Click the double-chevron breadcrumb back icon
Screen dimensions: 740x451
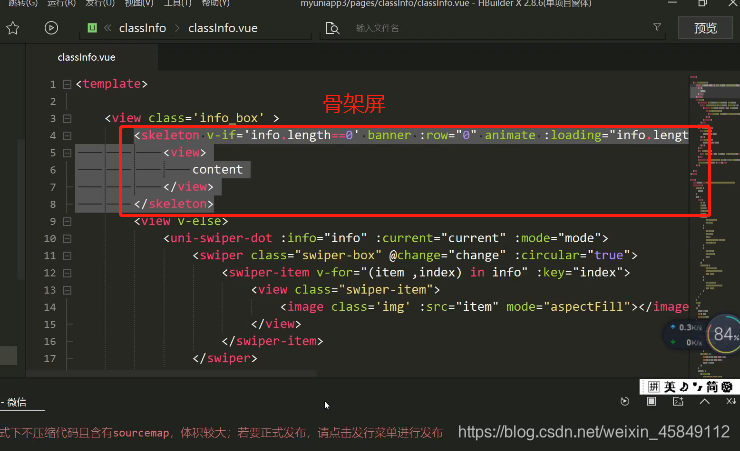[x=108, y=28]
